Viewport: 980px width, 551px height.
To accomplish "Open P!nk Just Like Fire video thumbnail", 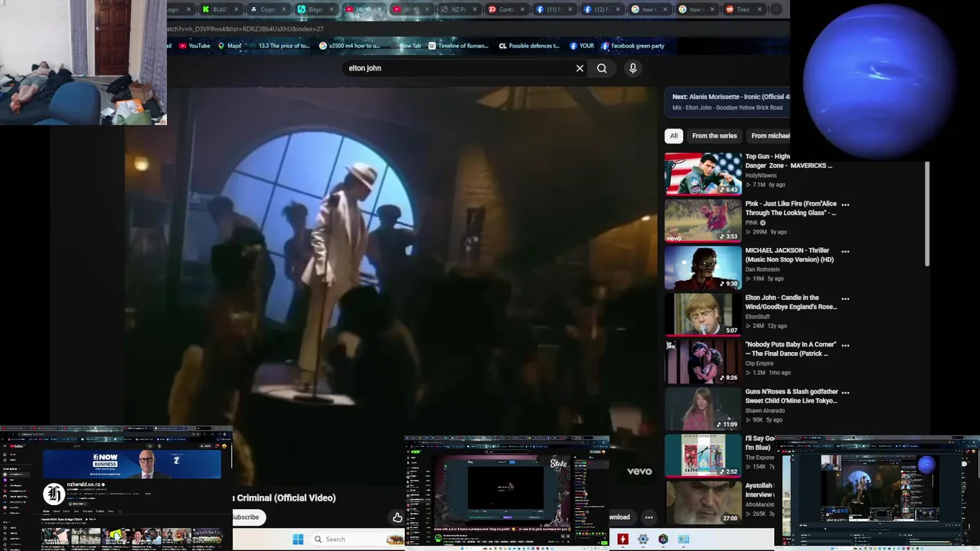I will pos(703,220).
